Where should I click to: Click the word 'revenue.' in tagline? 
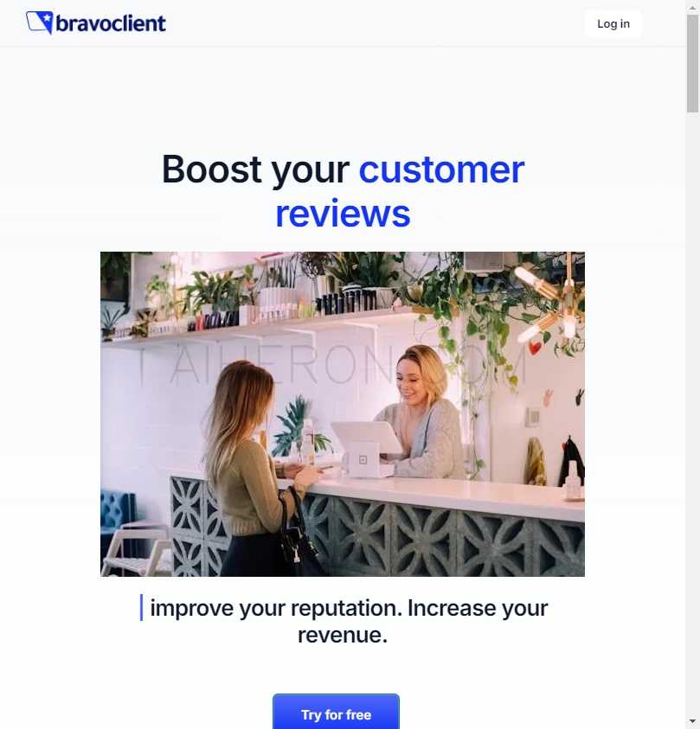pyautogui.click(x=343, y=635)
